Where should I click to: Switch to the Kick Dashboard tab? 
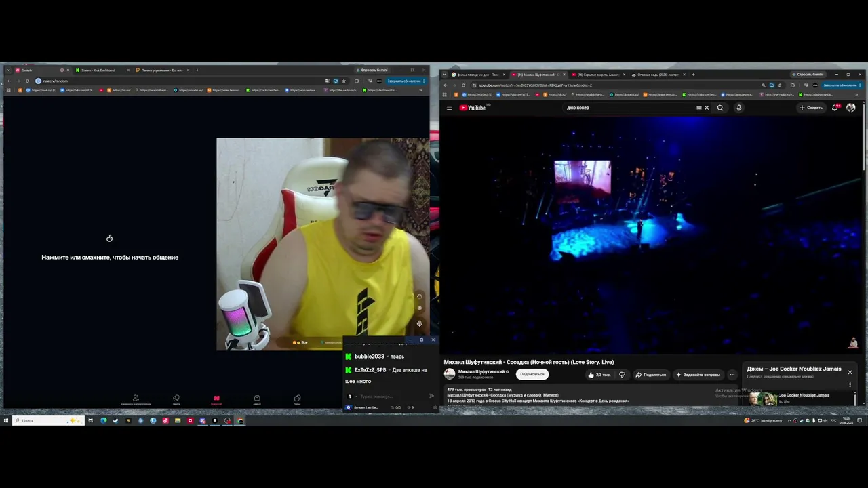[x=102, y=70]
